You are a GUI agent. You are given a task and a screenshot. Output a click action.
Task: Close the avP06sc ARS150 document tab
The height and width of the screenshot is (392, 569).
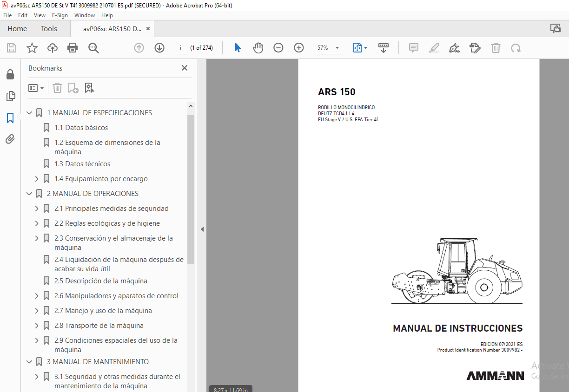point(148,28)
